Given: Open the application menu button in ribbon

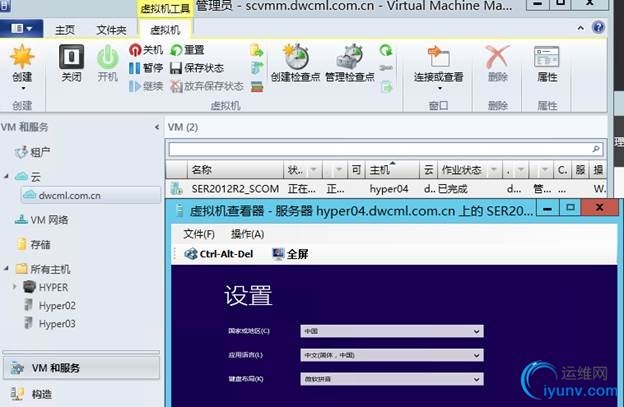Looking at the screenshot, I should [x=21, y=29].
